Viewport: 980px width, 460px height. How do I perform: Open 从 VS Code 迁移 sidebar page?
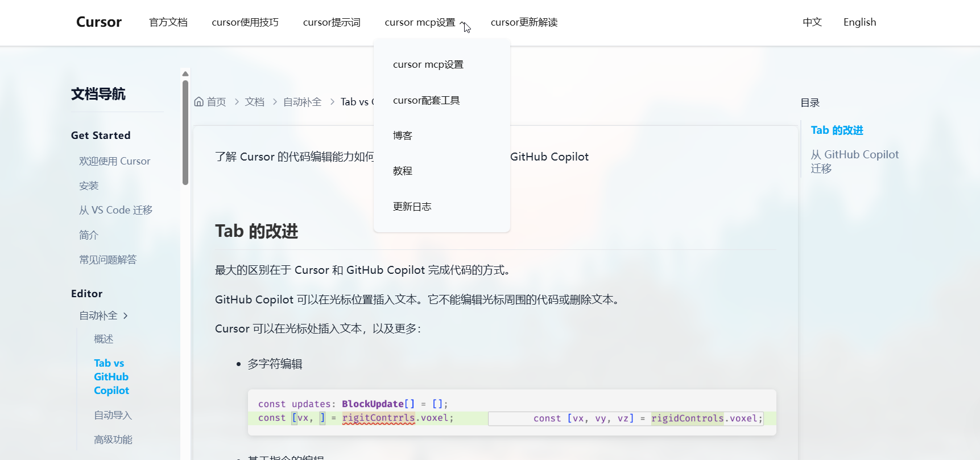115,210
